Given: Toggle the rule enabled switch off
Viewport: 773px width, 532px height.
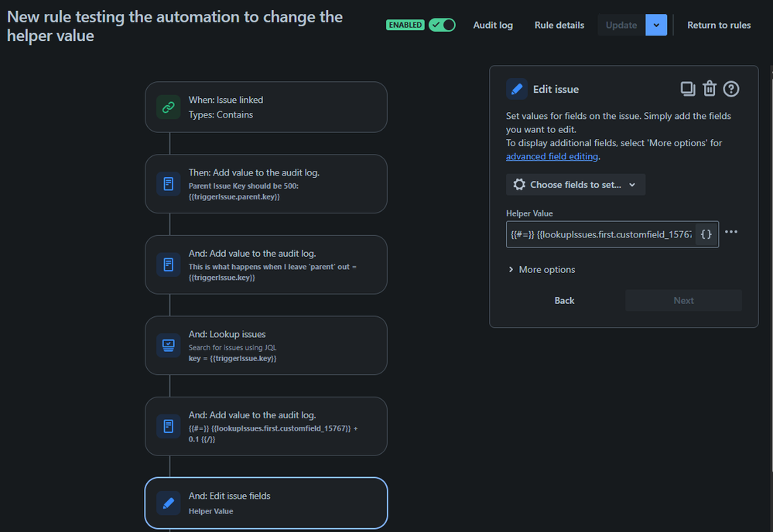Looking at the screenshot, I should [442, 25].
